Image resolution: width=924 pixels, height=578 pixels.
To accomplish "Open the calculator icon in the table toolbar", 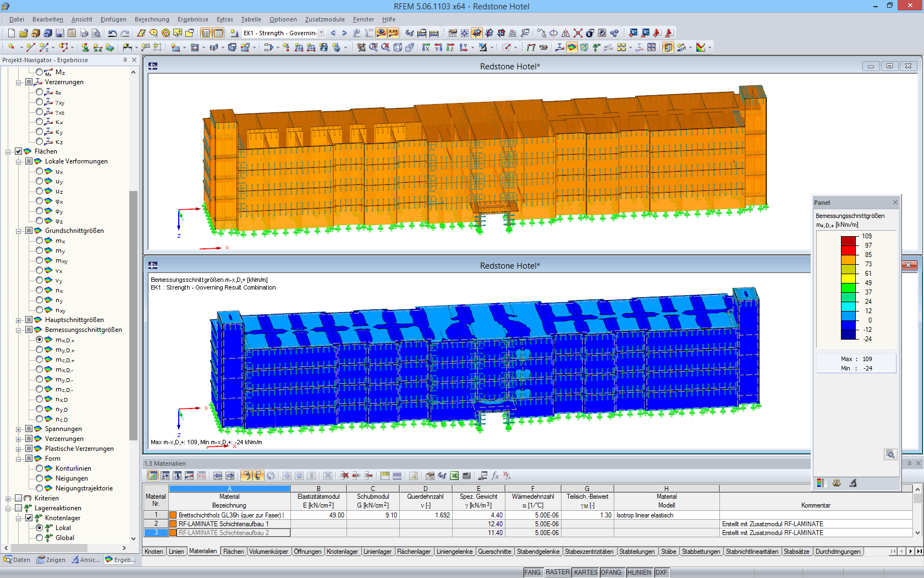I will 466,475.
